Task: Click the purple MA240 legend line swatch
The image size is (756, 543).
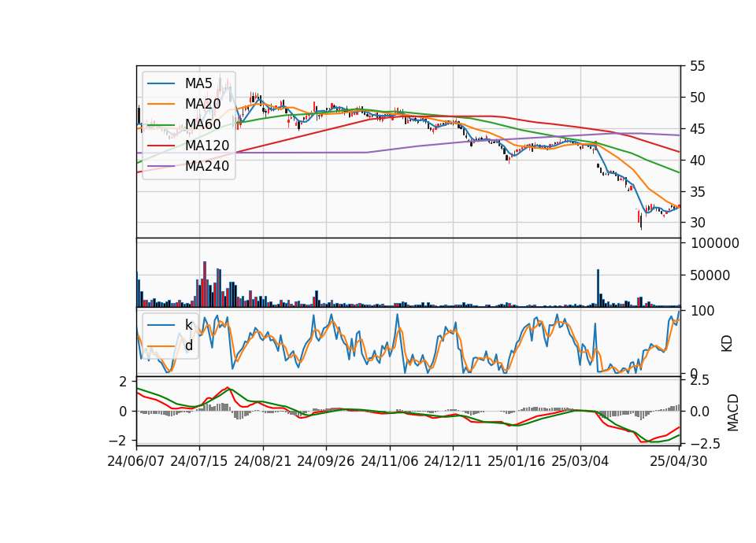Action: tap(161, 166)
